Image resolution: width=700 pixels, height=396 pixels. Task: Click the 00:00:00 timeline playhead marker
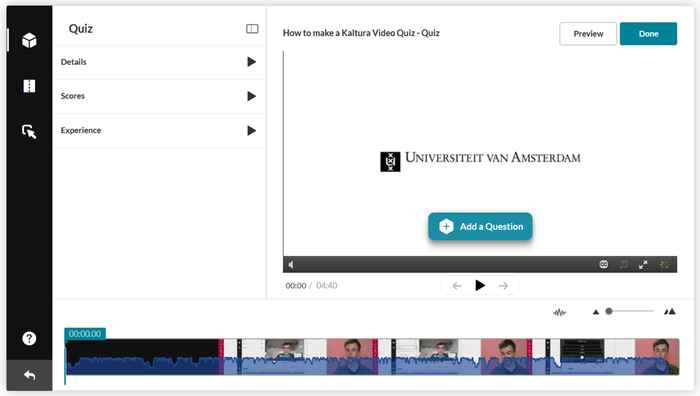coord(85,333)
